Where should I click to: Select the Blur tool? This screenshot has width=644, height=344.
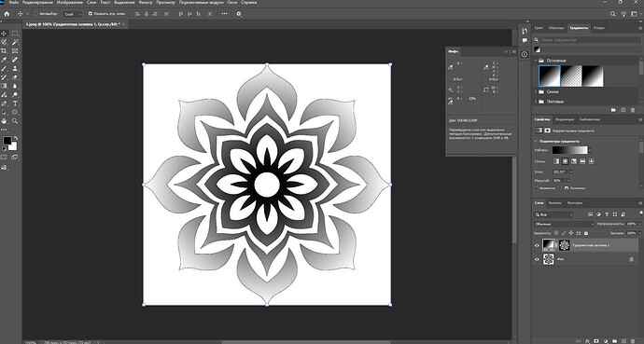pyautogui.click(x=15, y=86)
